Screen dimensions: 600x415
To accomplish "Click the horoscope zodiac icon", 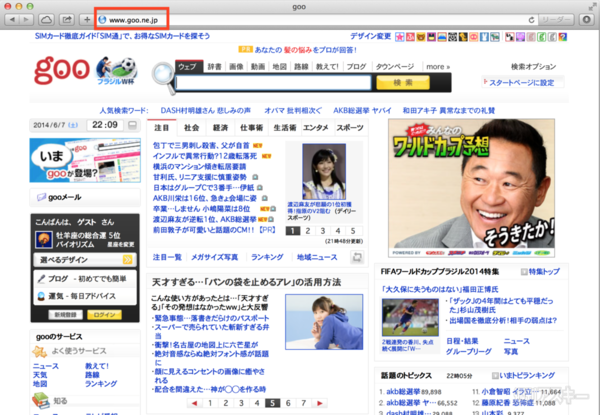I will [x=44, y=240].
